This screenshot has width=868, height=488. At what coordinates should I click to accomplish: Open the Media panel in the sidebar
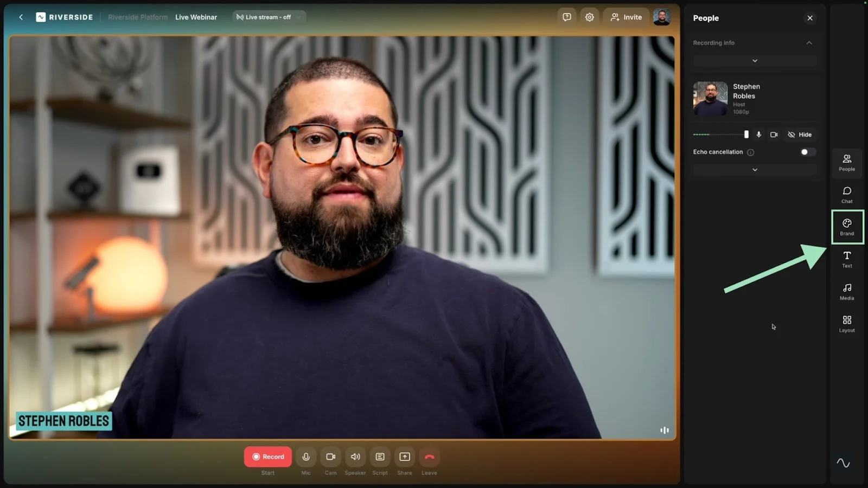[x=846, y=291]
